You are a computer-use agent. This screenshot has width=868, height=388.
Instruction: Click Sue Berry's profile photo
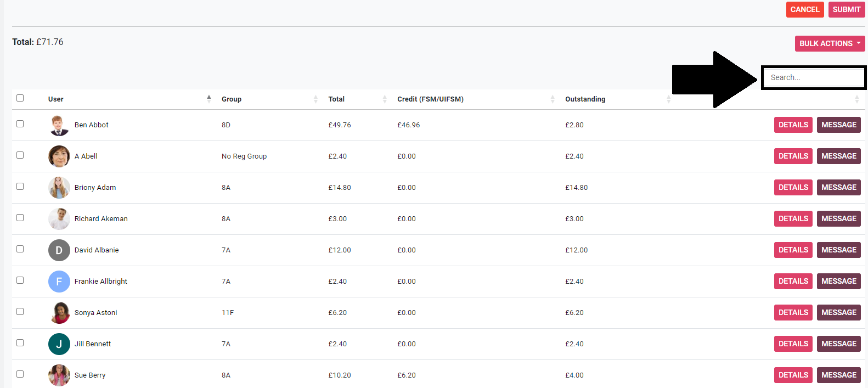tap(59, 375)
